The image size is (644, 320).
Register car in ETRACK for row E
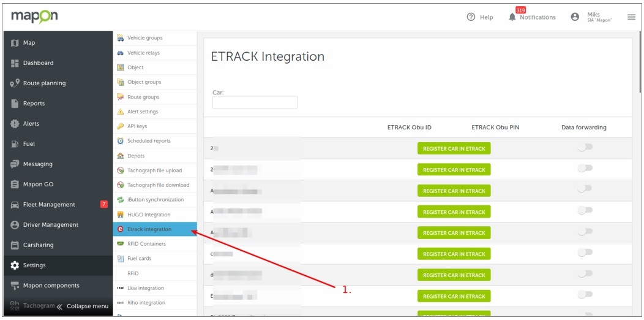(454, 296)
